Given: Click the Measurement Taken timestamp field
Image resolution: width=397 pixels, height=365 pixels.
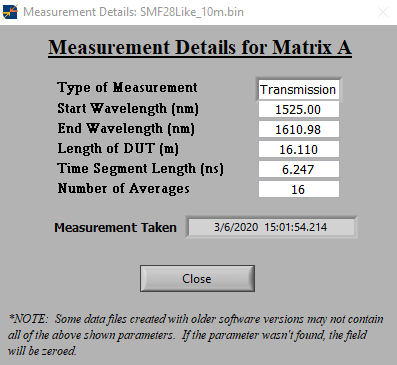Looking at the screenshot, I should pos(271,227).
